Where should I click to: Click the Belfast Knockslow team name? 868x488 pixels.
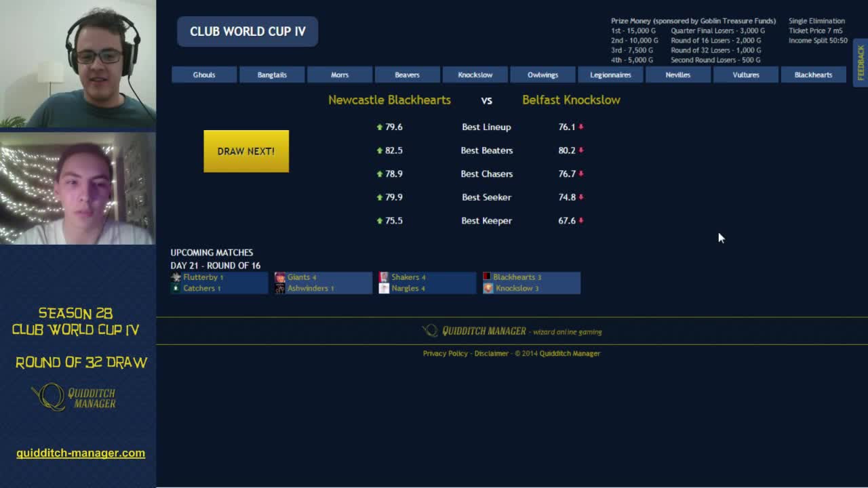point(571,100)
